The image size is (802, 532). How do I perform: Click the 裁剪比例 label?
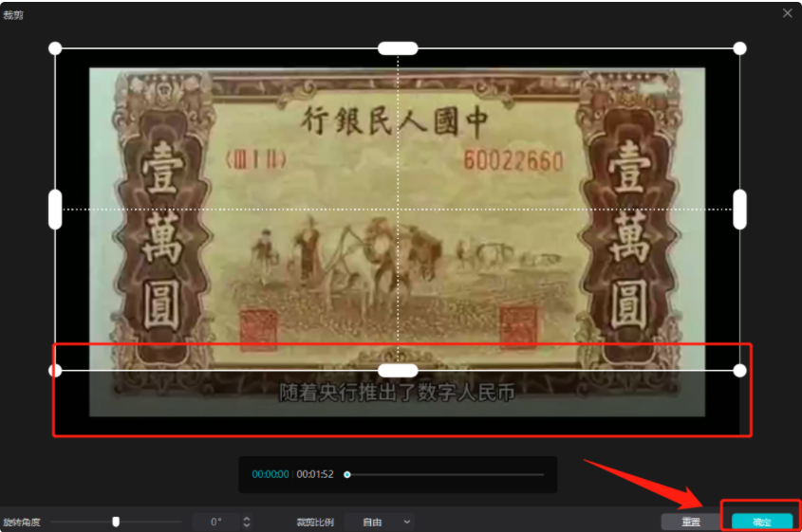click(315, 523)
